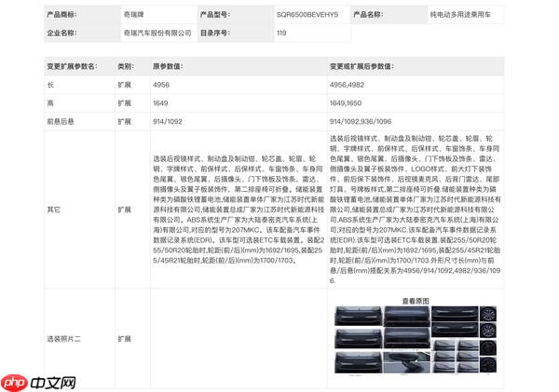Image resolution: width=559 pixels, height=392 pixels.
Task: Click the changed 其它 description paragraph
Action: (416, 210)
